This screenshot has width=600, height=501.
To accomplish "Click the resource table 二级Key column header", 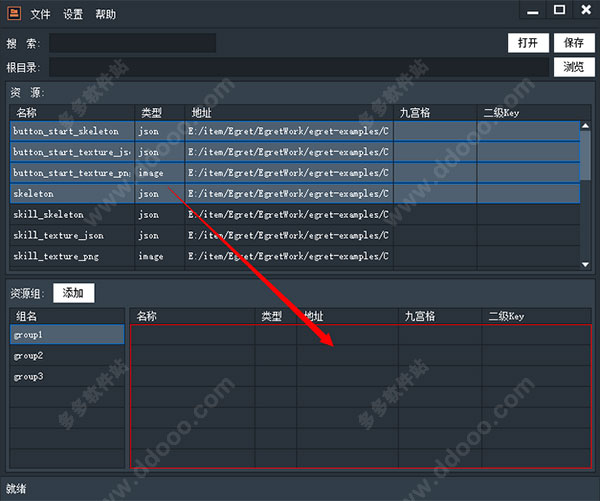I will coord(534,113).
